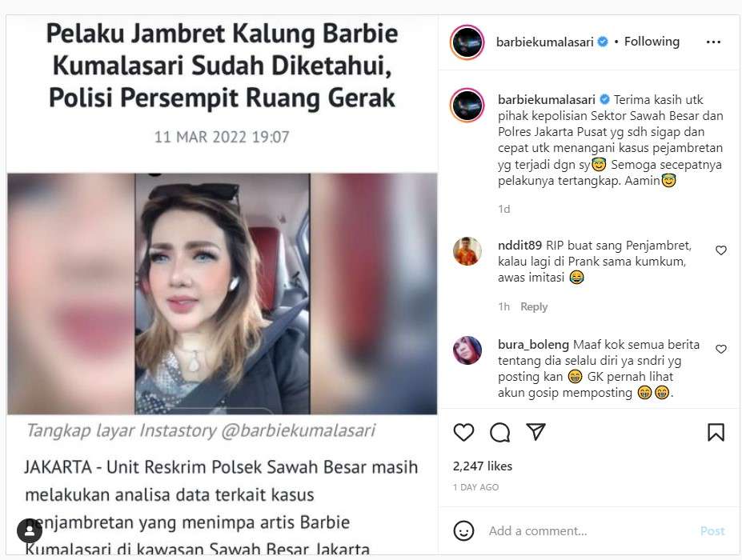Like bura_boleng's comment

coord(720,349)
